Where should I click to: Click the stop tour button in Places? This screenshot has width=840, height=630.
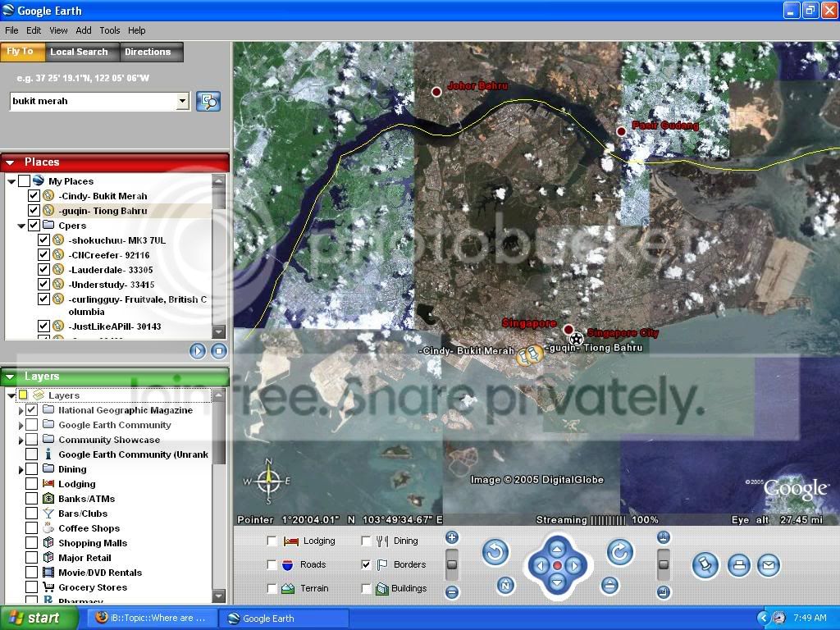coord(218,351)
